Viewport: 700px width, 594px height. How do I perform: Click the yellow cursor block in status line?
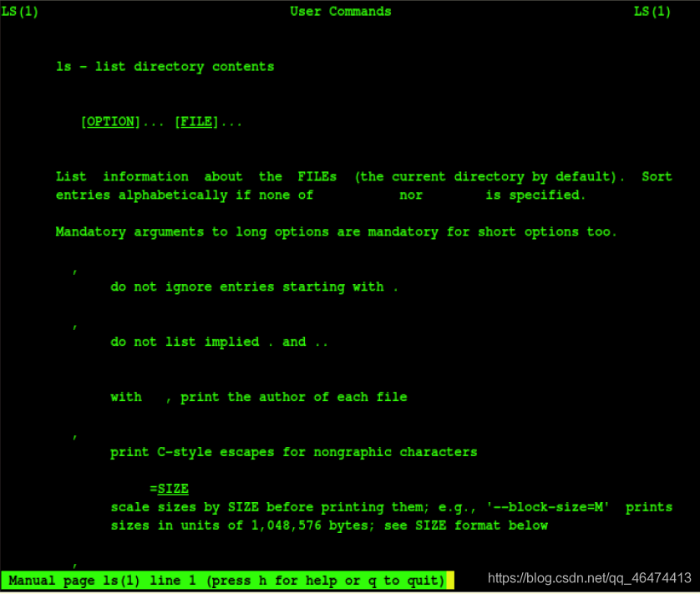click(450, 581)
